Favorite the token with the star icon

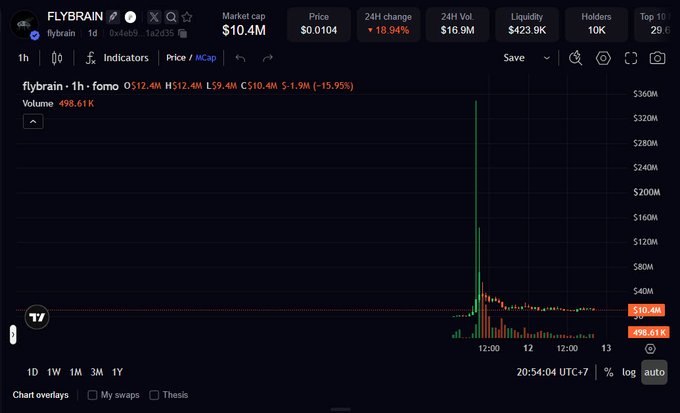pyautogui.click(x=187, y=17)
